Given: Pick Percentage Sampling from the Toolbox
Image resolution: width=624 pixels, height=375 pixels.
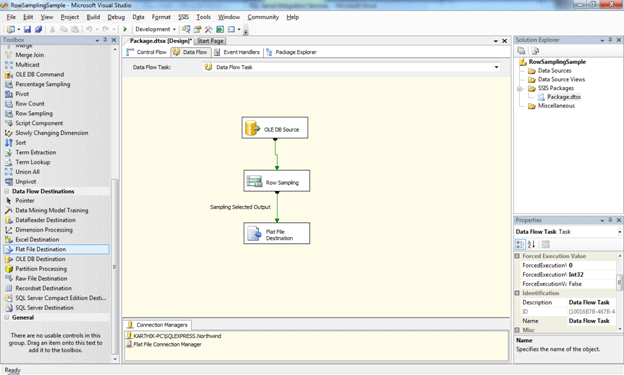Looking at the screenshot, I should (x=43, y=84).
